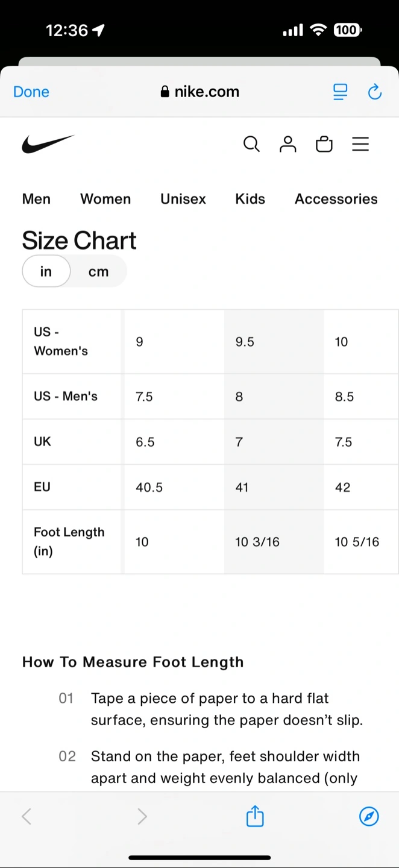The height and width of the screenshot is (868, 399).
Task: Tap the Nike swoosh logo
Action: point(48,144)
